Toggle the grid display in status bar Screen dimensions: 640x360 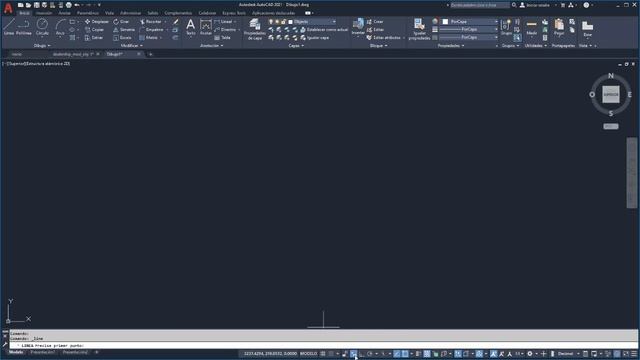tap(323, 354)
